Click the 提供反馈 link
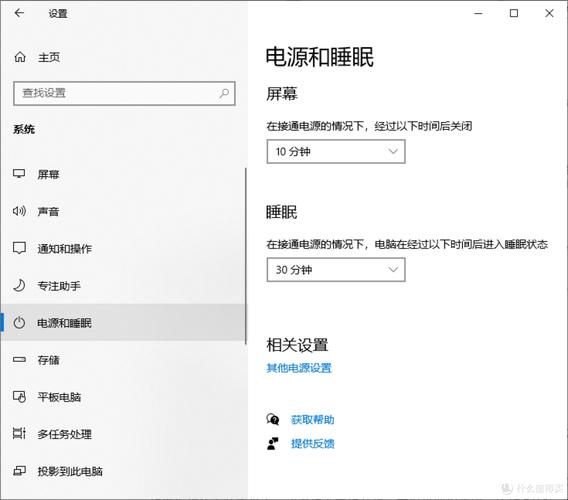This screenshot has width=568, height=500. (x=313, y=443)
